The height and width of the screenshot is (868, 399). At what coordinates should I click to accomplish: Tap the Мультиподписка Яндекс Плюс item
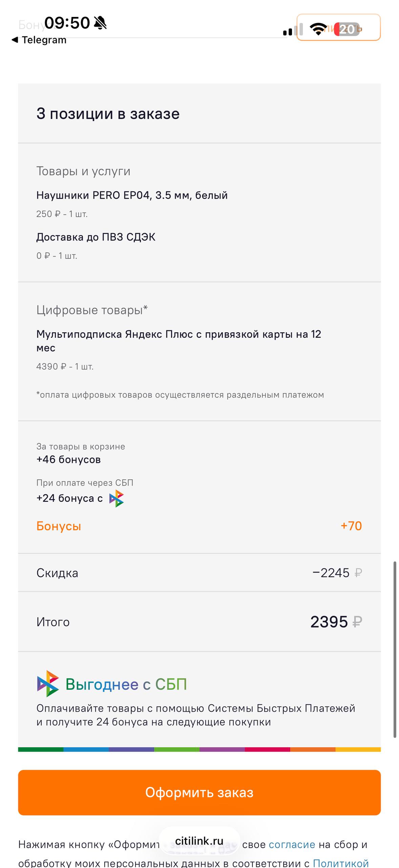point(179,341)
